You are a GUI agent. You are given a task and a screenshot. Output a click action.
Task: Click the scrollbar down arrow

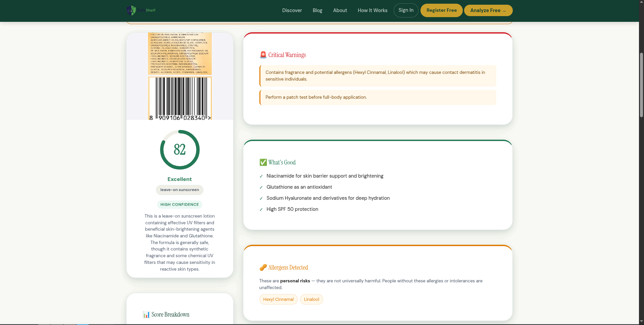[641, 321]
